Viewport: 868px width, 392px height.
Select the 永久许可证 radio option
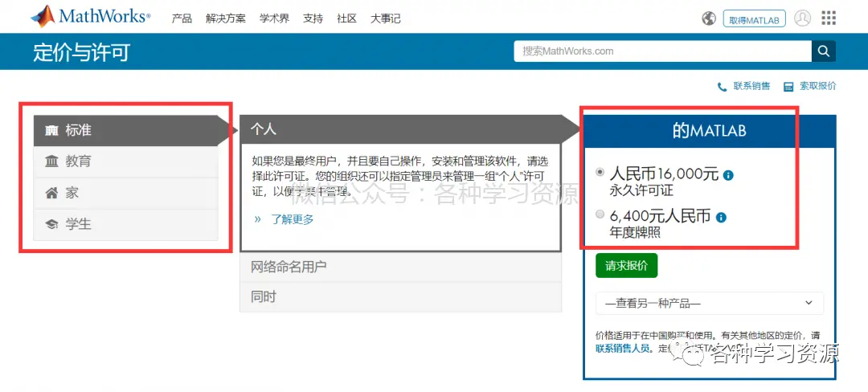[600, 173]
